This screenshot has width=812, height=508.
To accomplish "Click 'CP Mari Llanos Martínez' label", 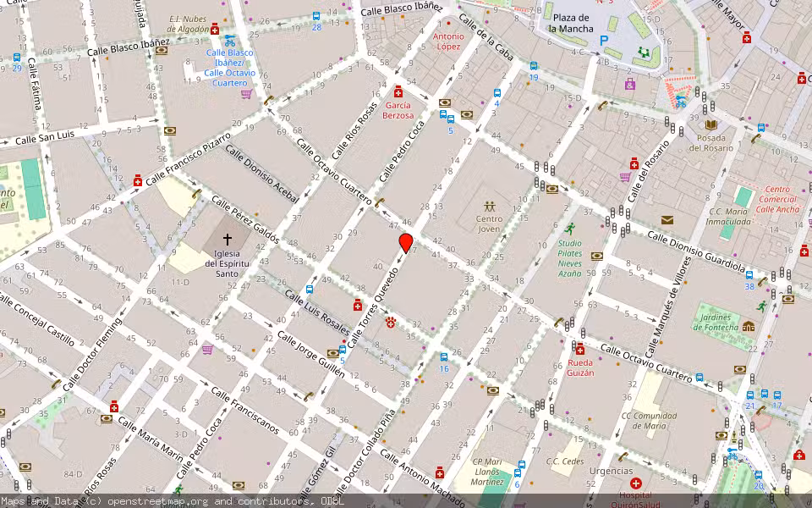I will [487, 472].
